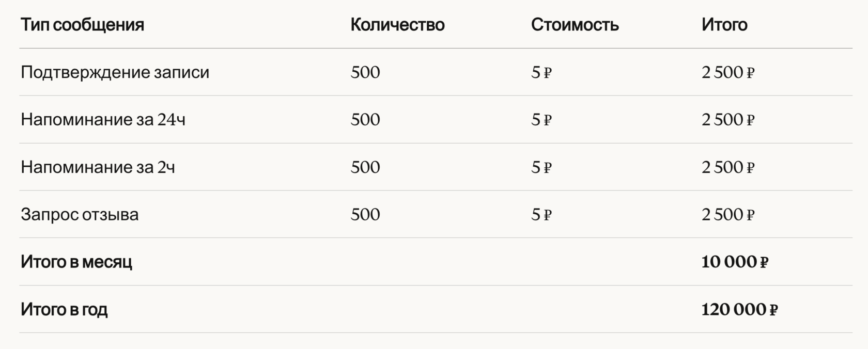Click the 10 000 ₽ monthly total
Viewport: 868px width, 349px height.
click(735, 262)
